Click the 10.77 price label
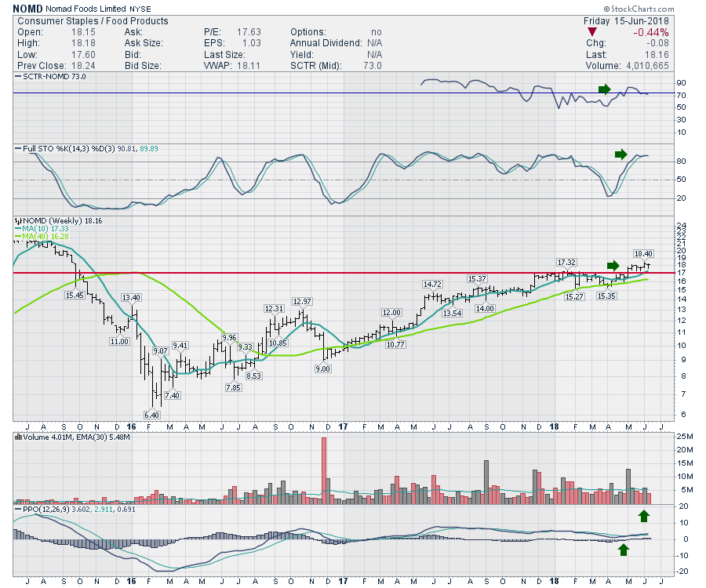 [396, 345]
